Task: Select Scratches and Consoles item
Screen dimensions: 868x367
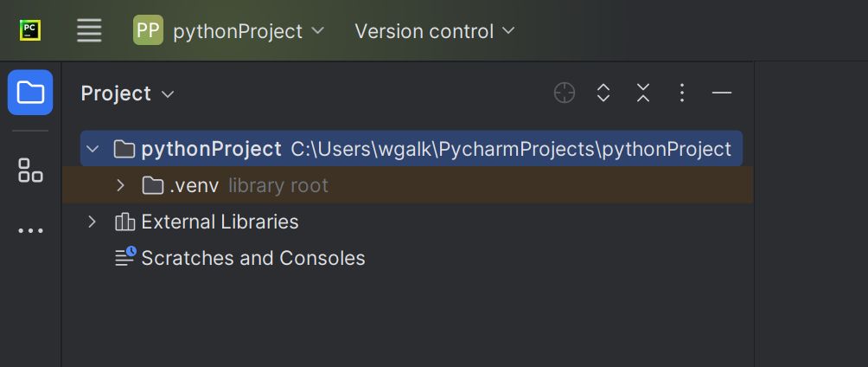Action: (x=252, y=258)
